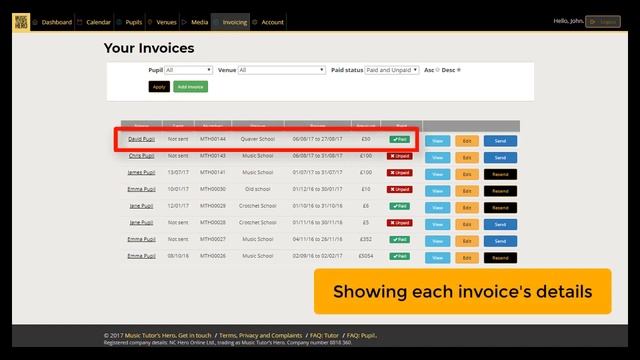Go to the Calendar section
This screenshot has height=360, width=640.
[94, 22]
